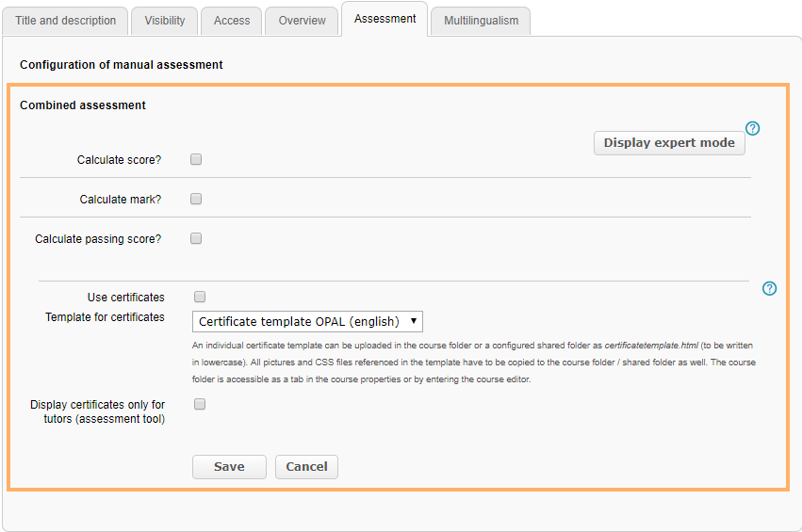Switch to the Title and description tab
Image resolution: width=802 pixels, height=532 pixels.
click(x=66, y=21)
